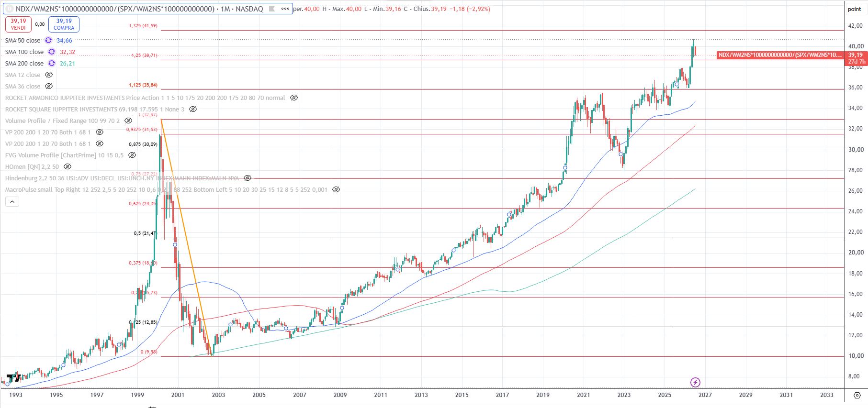Click the red NDX/WM2NS price line label
The image size is (868, 408).
pyautogui.click(x=780, y=55)
